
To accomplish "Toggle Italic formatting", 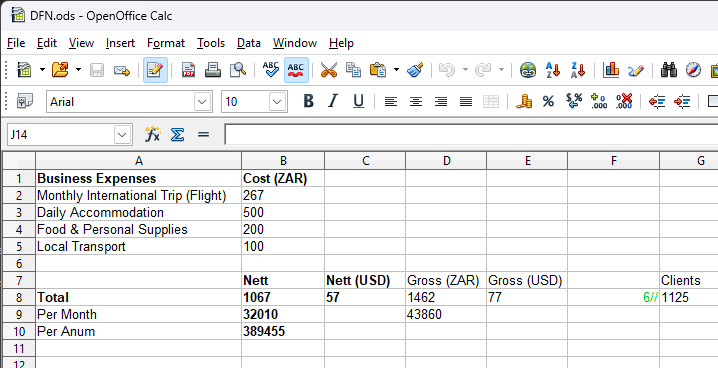I will [333, 101].
